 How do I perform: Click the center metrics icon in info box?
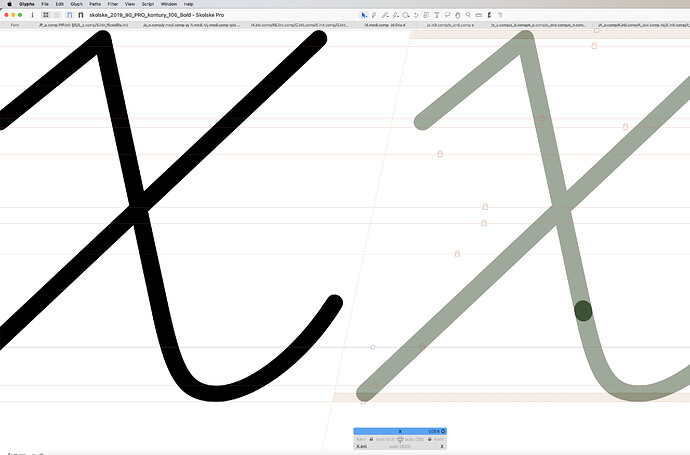point(400,439)
